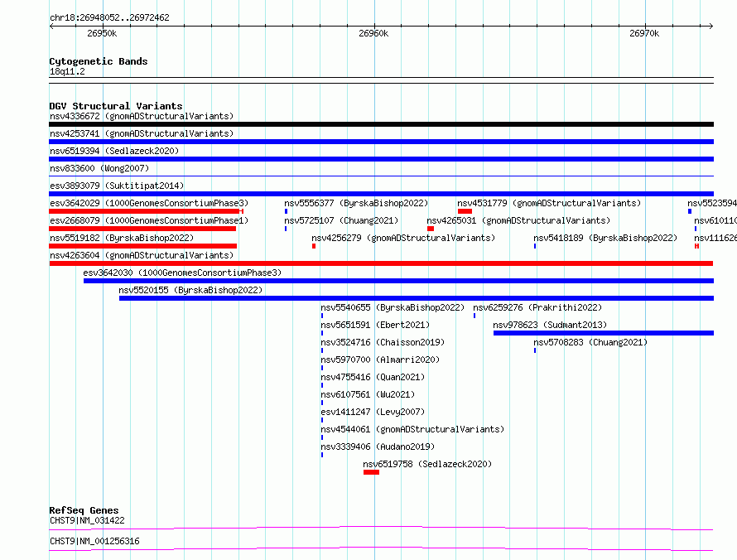Click the red nsv6519758 (Sedlazeck2020) bar
Screen dimensions: 737x560
pos(371,472)
